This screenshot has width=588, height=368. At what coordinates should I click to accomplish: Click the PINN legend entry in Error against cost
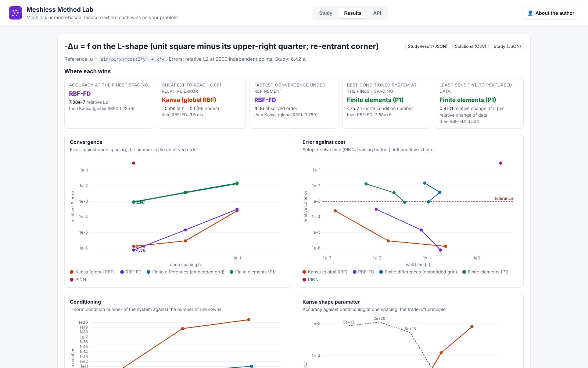[311, 280]
